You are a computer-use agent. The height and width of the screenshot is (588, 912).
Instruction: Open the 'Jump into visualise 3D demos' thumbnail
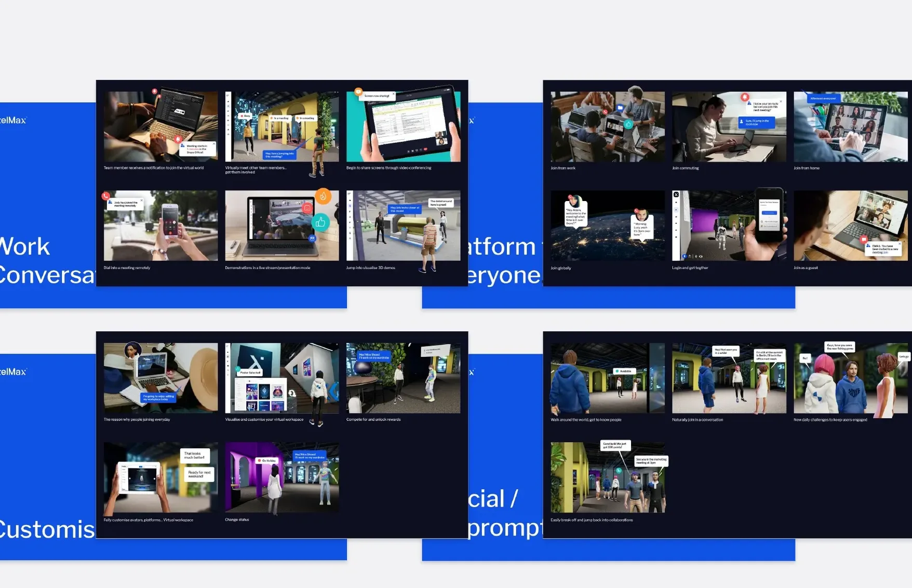(x=403, y=225)
